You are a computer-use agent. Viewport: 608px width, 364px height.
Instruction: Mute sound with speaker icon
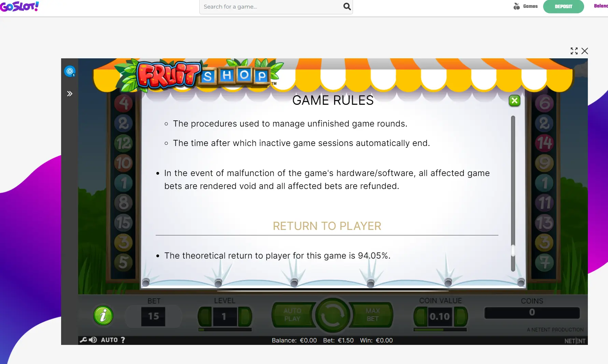click(93, 340)
